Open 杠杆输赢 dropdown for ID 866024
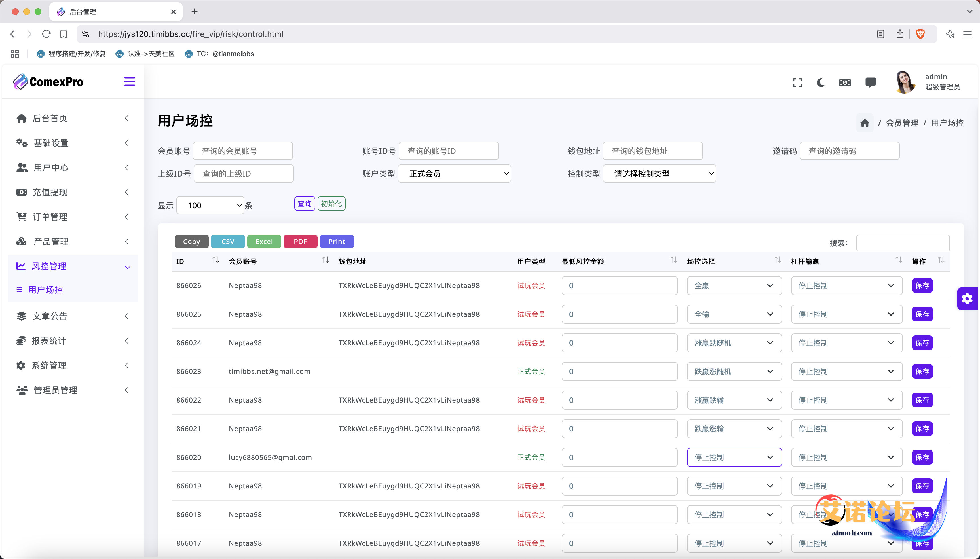Viewport: 980px width, 559px height. [x=846, y=343]
